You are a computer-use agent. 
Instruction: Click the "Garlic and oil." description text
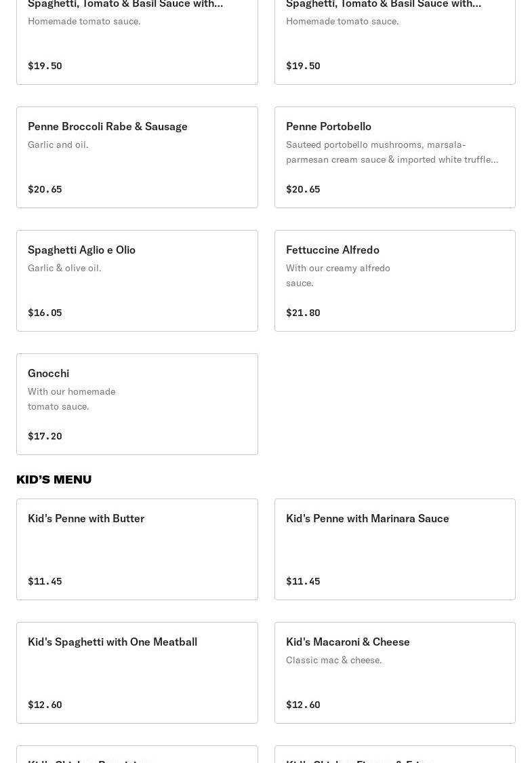[58, 144]
